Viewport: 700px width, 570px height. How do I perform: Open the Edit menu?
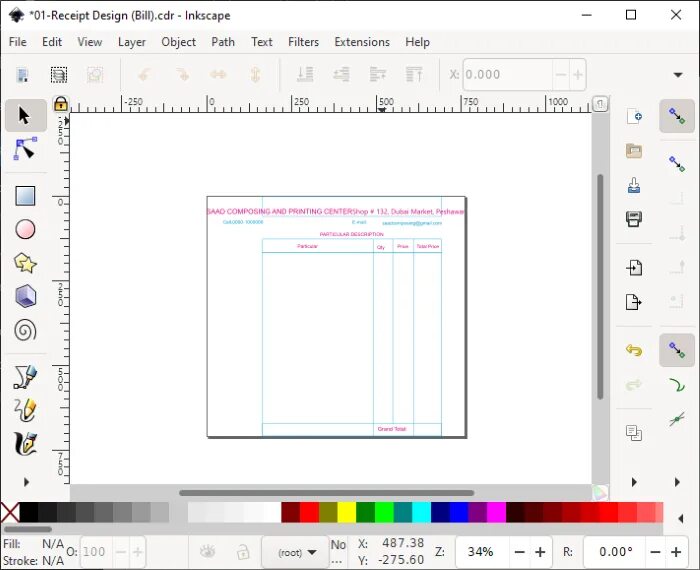(x=52, y=42)
